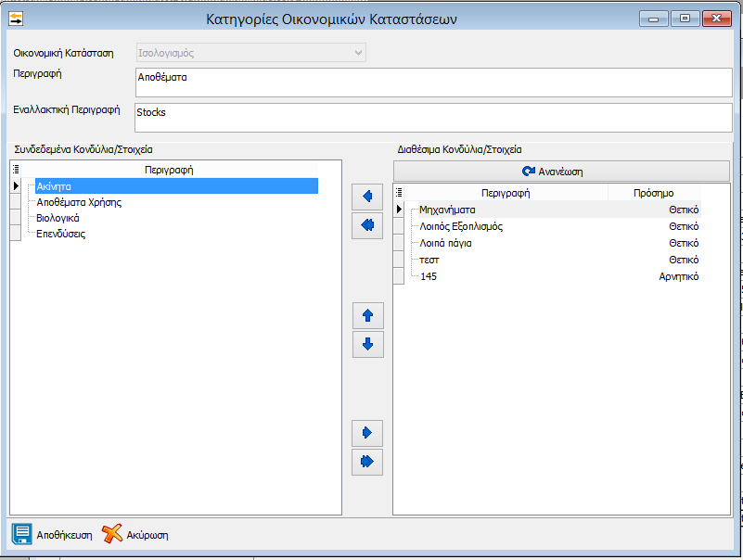Viewport: 743px width, 560px height.
Task: Save with the Αποθήκευση button
Action: point(52,534)
